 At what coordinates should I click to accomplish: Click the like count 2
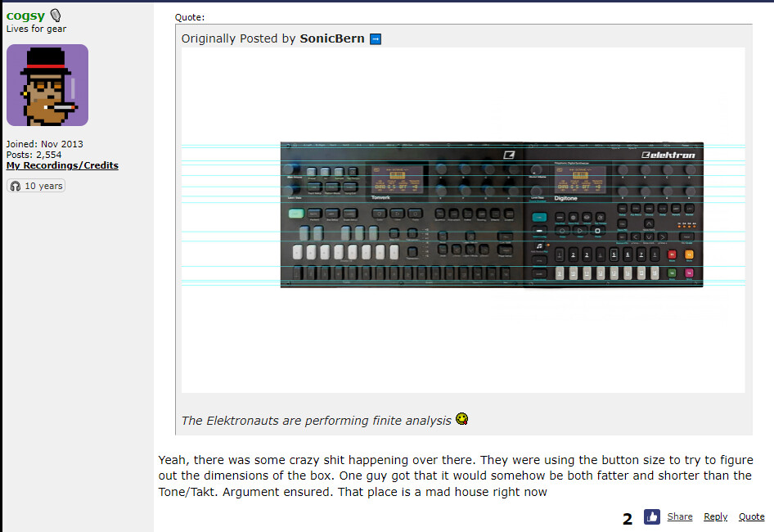point(628,519)
